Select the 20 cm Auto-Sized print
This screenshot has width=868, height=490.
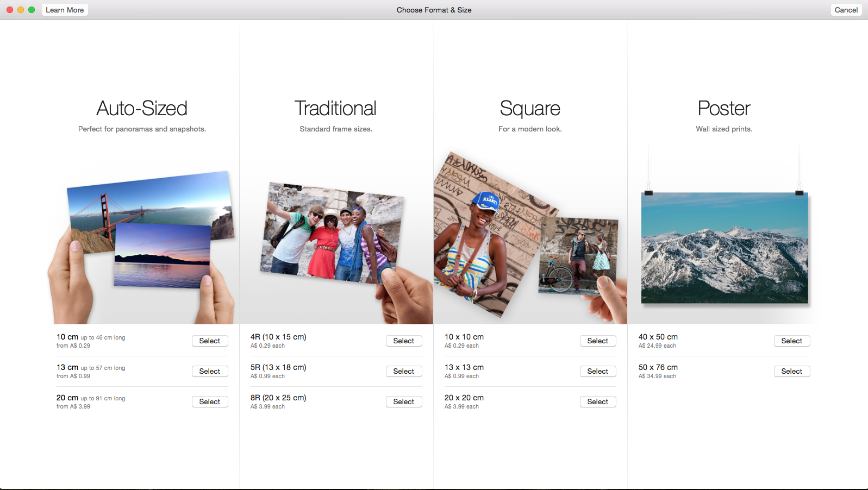click(209, 401)
